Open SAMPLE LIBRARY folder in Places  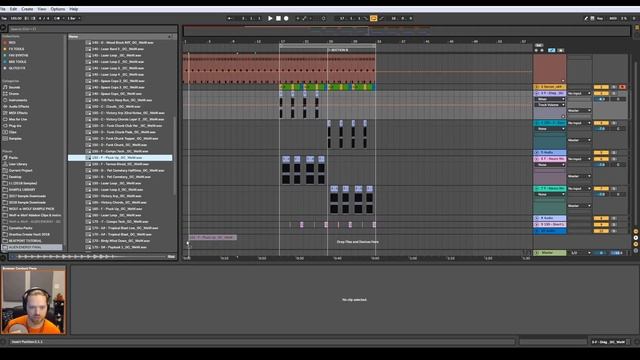pos(22,190)
